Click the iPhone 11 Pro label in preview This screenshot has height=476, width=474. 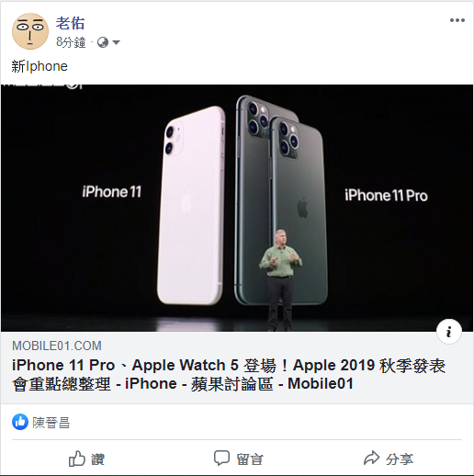point(386,196)
